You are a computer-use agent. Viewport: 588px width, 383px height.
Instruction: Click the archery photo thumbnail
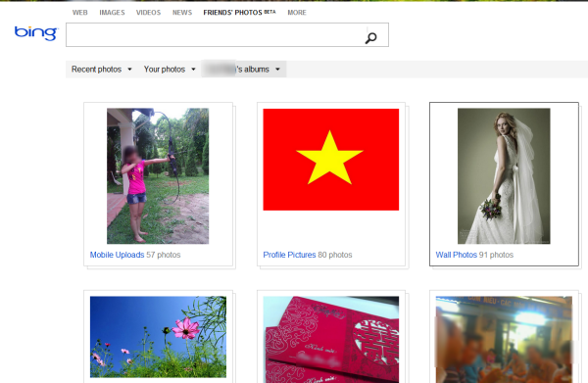click(158, 176)
